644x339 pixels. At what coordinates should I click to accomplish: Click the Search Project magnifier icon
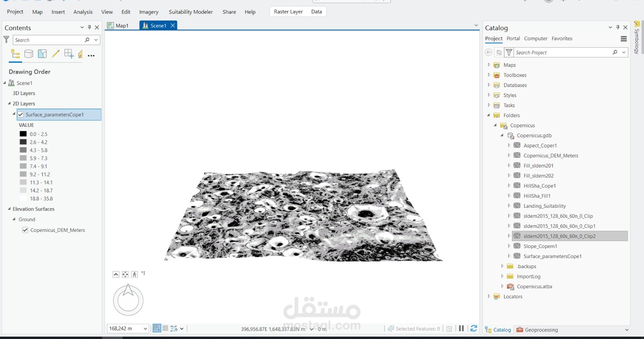[615, 52]
